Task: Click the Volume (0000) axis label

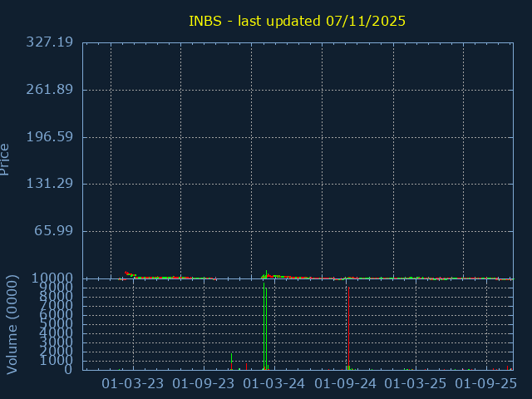Action: pos(13,323)
